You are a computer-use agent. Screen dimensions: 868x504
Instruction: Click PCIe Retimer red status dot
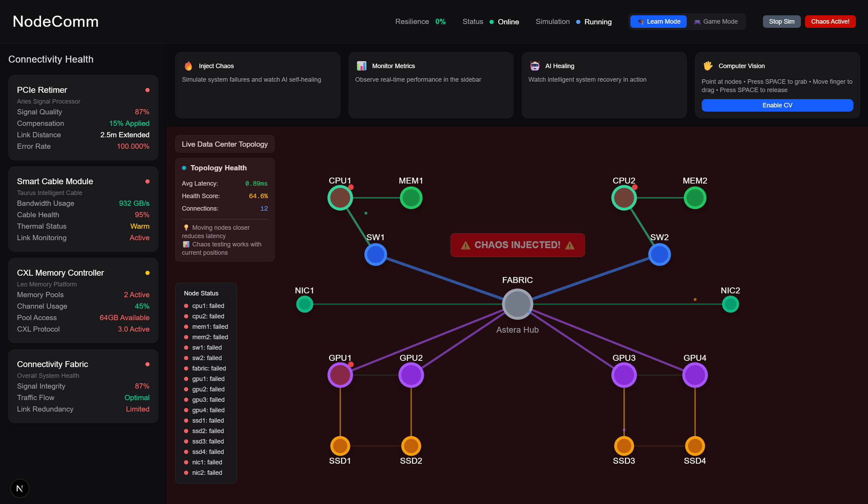[x=148, y=90]
